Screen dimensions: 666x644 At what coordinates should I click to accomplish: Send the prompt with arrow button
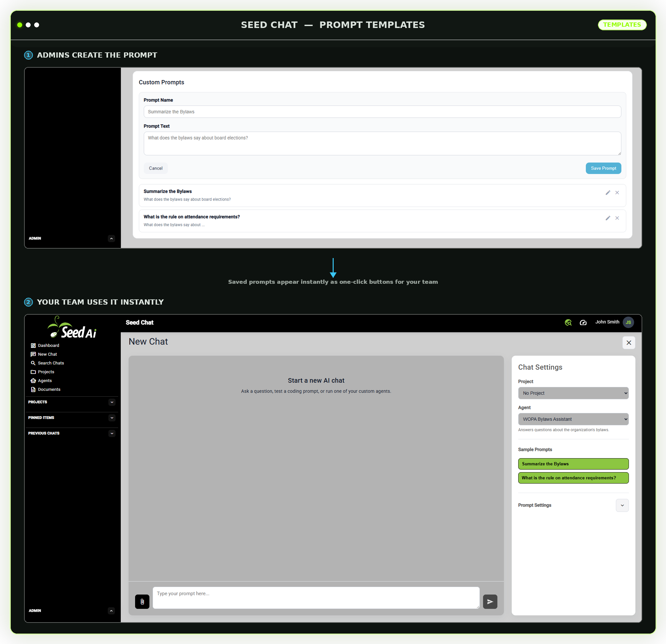click(490, 602)
